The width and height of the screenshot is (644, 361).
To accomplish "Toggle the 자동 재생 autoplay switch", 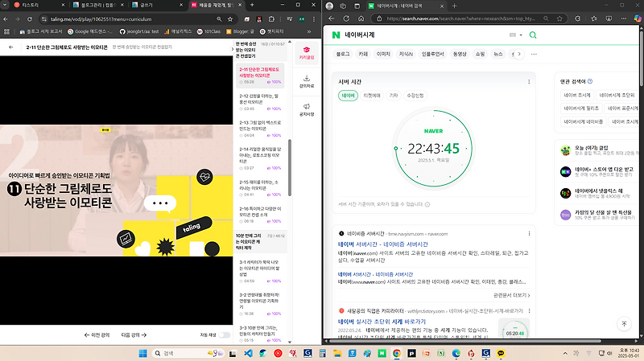I will click(225, 334).
